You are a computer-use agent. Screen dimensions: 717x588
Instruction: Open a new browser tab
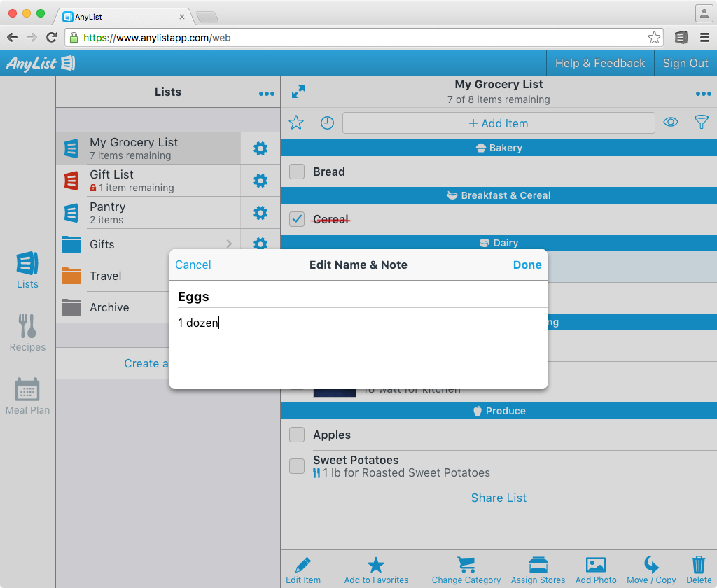[207, 17]
